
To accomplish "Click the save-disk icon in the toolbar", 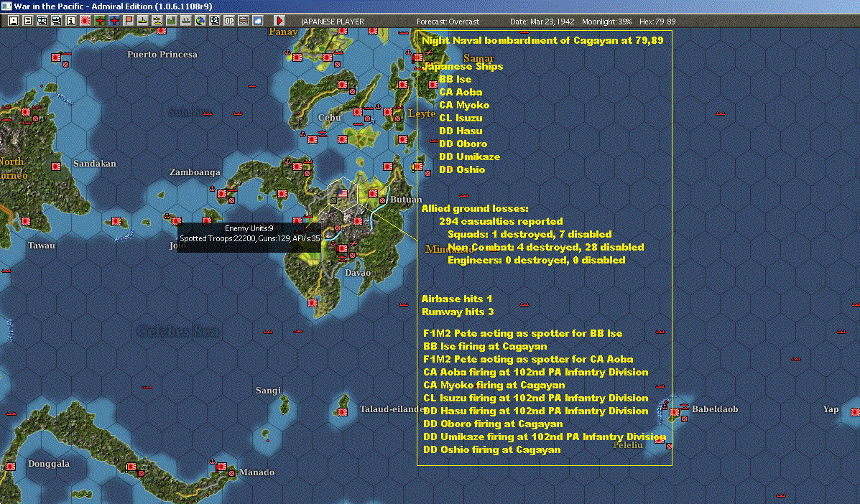I will tap(14, 21).
